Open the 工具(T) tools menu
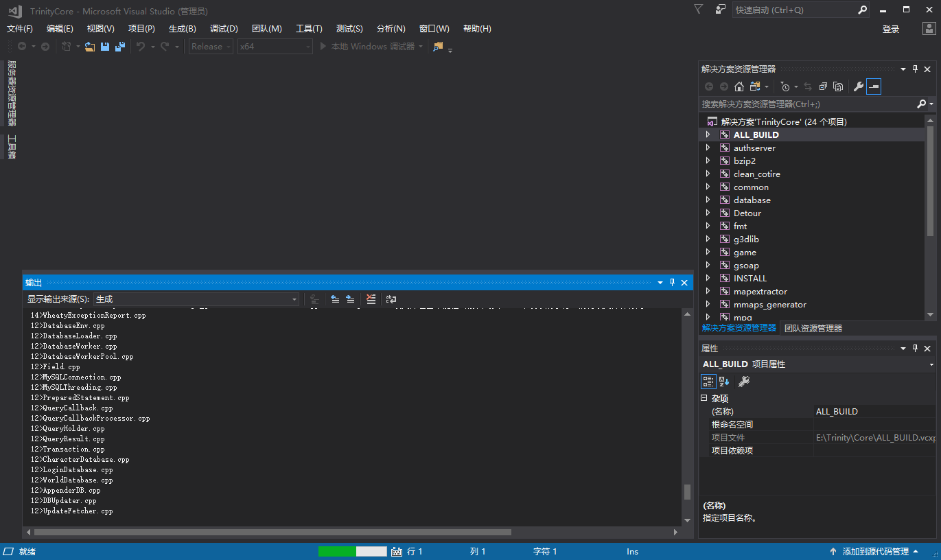 coord(309,29)
